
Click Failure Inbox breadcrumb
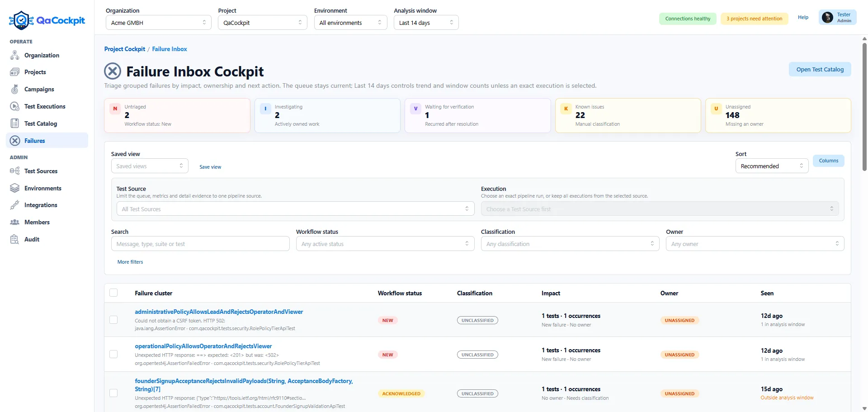[x=170, y=49]
